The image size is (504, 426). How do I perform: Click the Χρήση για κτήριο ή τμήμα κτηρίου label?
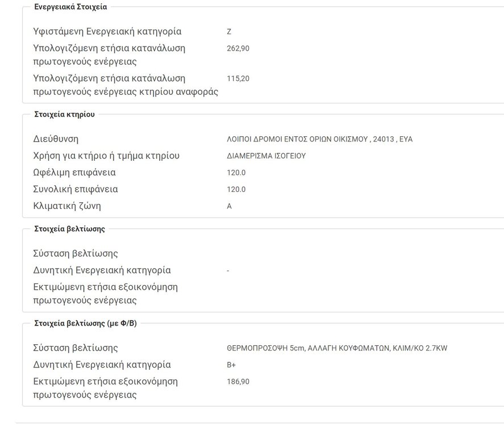pyautogui.click(x=106, y=156)
